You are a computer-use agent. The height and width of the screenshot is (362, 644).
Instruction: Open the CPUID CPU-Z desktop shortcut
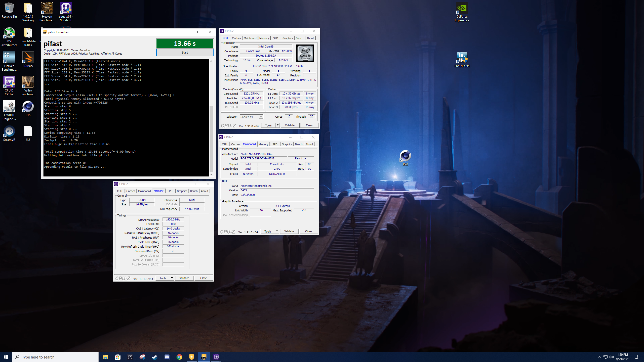point(9,86)
